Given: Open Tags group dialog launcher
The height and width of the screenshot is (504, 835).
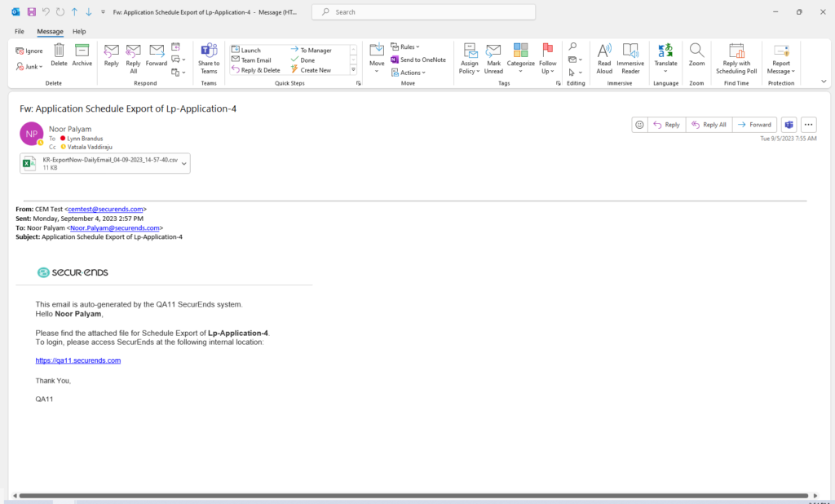Looking at the screenshot, I should click(x=558, y=83).
